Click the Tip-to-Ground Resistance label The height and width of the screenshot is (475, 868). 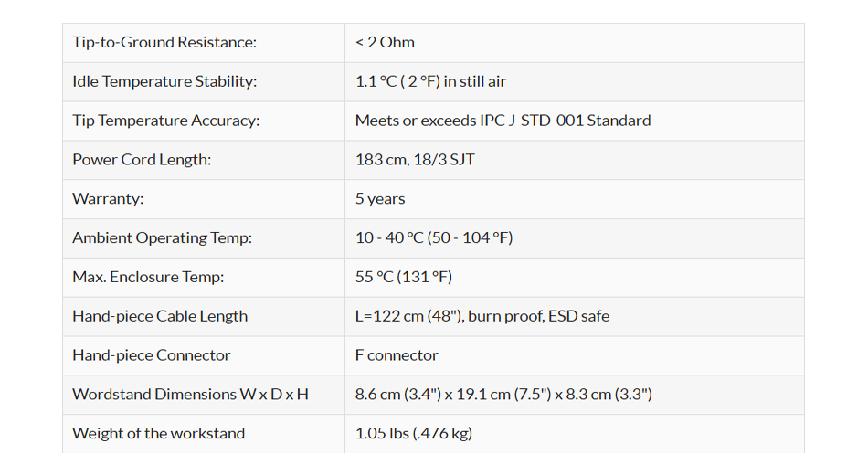(x=164, y=42)
